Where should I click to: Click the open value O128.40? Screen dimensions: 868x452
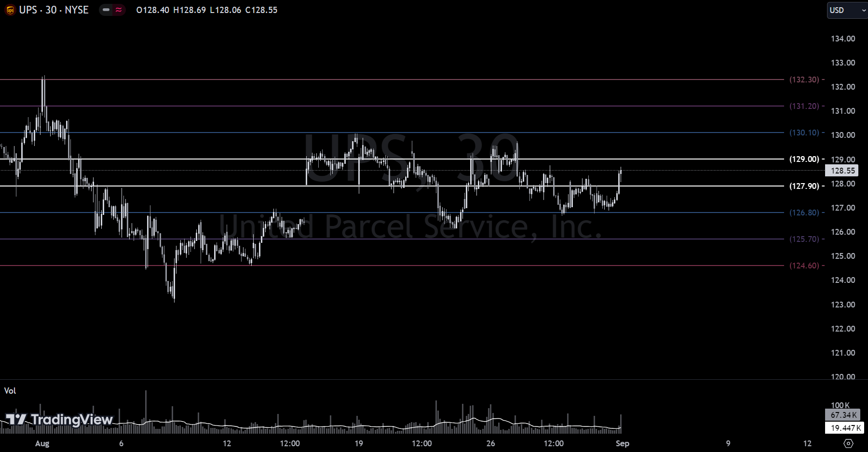pyautogui.click(x=153, y=10)
